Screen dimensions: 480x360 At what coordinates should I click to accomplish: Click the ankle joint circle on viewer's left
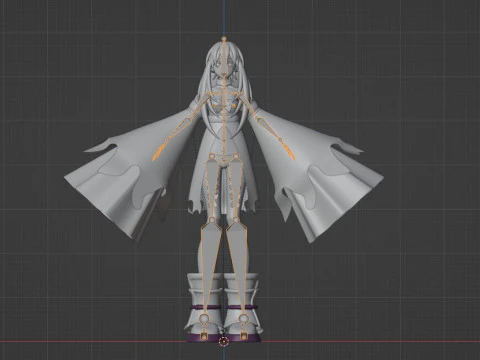click(x=203, y=319)
